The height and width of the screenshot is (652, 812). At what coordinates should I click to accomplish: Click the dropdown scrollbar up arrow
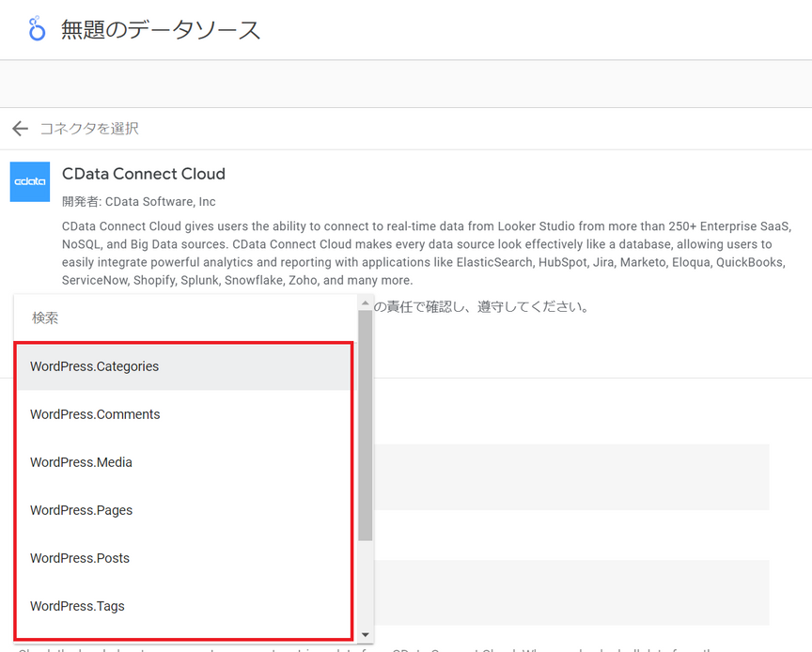click(365, 303)
